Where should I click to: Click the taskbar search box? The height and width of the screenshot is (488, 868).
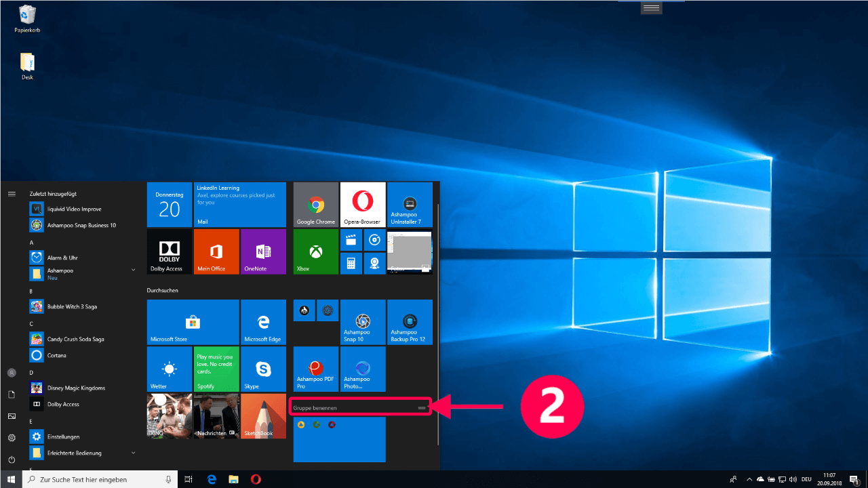click(100, 479)
